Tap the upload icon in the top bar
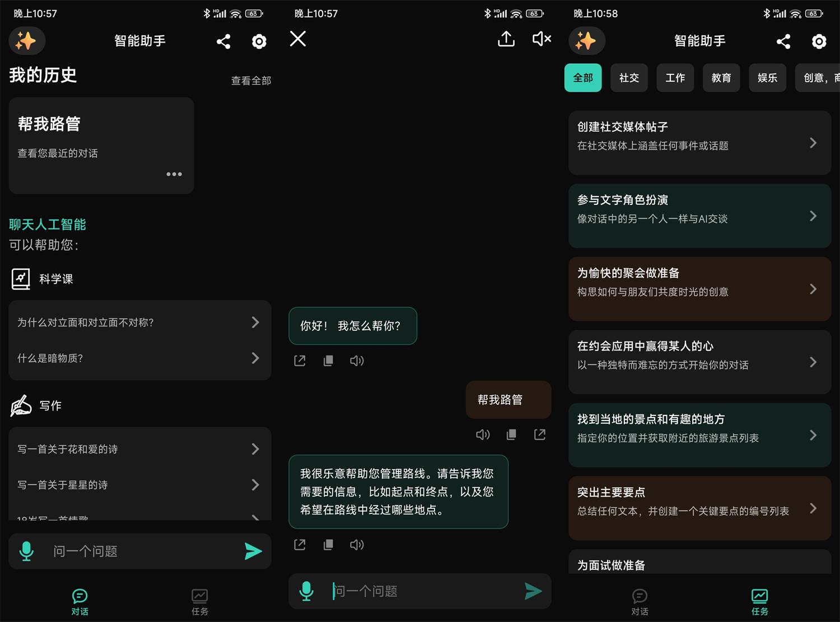This screenshot has width=840, height=622. point(506,39)
